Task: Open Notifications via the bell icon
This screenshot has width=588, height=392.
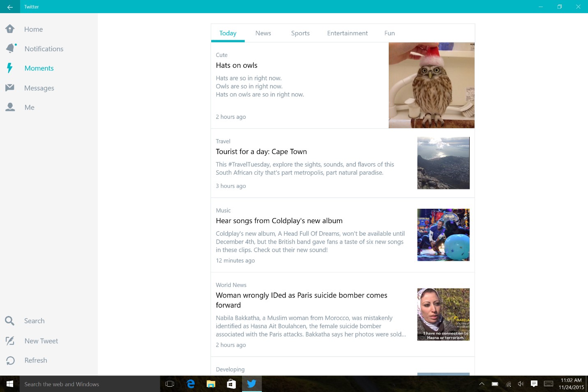Action: click(x=11, y=48)
